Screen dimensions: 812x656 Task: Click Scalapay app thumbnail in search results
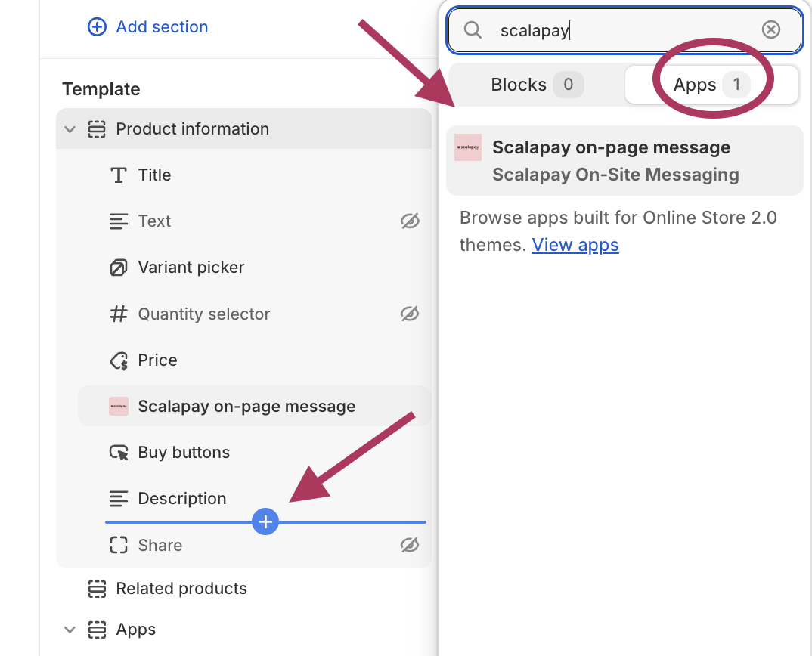point(468,147)
